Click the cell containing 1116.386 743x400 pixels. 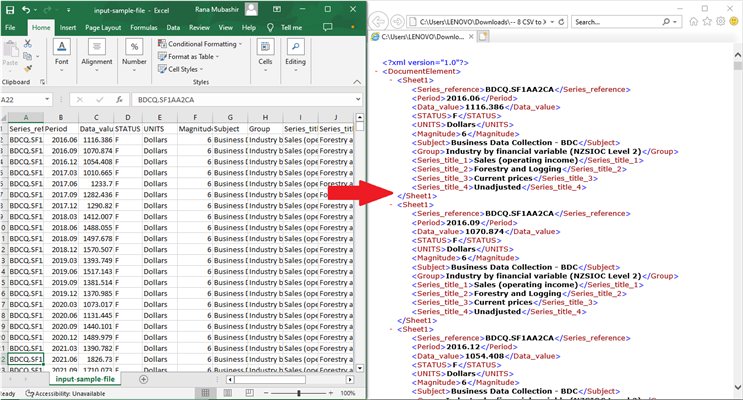point(96,140)
